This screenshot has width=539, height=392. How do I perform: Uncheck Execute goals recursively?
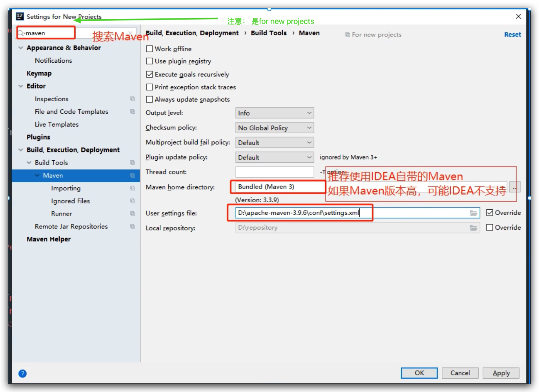[x=149, y=74]
